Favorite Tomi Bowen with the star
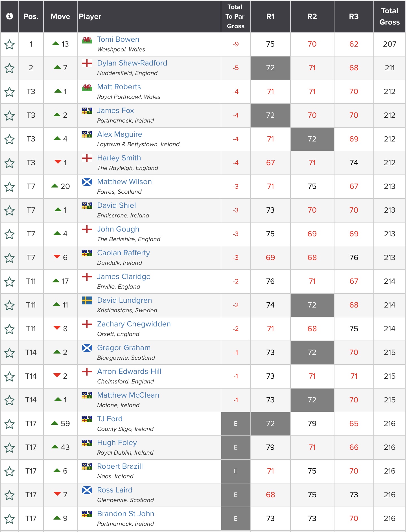 (x=10, y=44)
